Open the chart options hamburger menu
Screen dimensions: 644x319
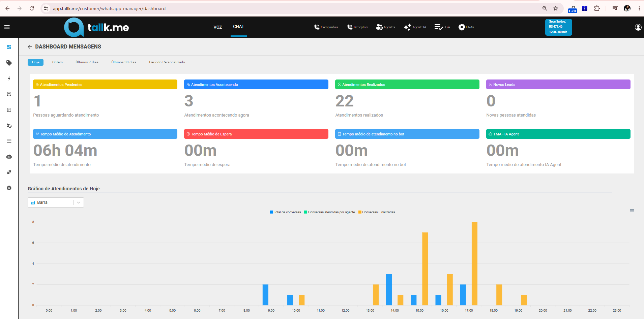coord(632,211)
